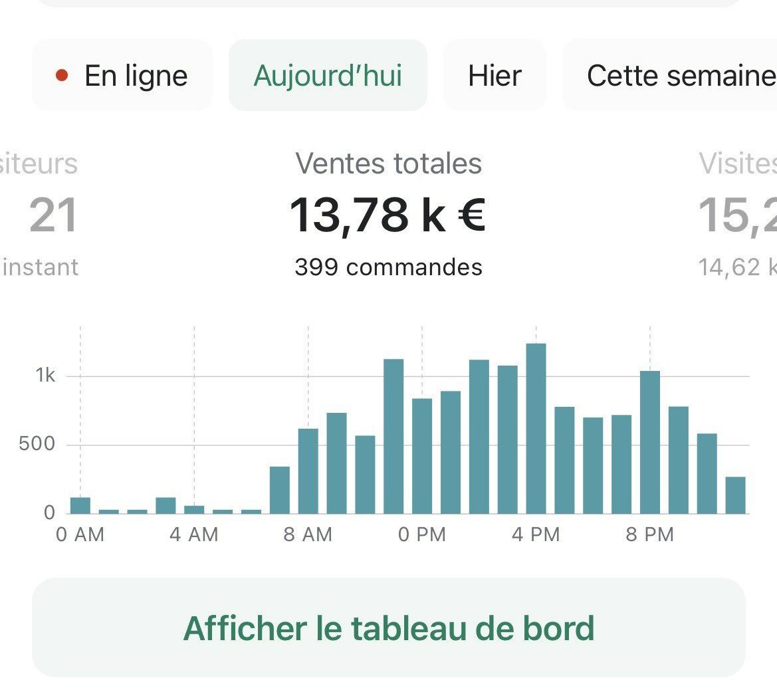Select the En ligne filter chip
This screenshot has height=700, width=777.
coord(122,75)
